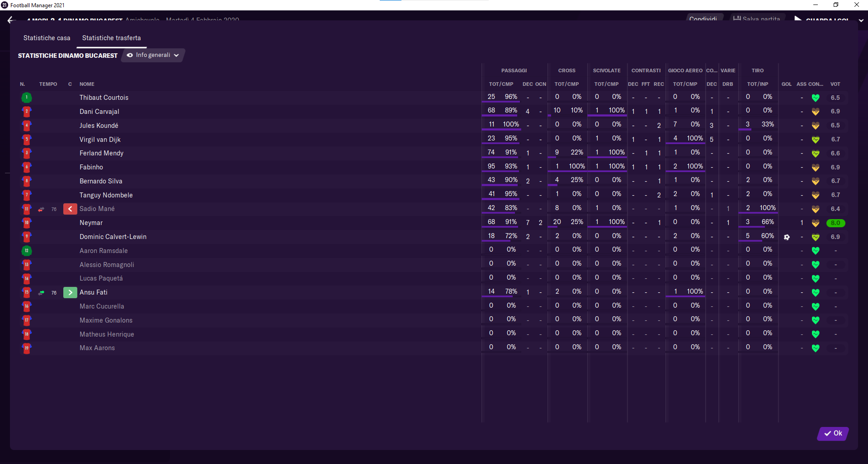Click the Football Manager 2021 app icon
Screen dimensions: 868x464
tap(5, 5)
